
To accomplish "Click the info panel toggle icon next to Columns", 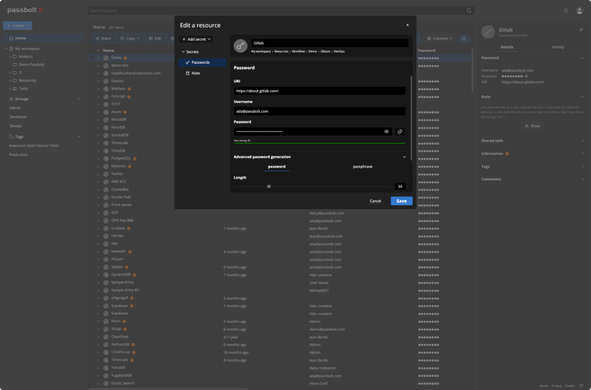I will [x=464, y=38].
